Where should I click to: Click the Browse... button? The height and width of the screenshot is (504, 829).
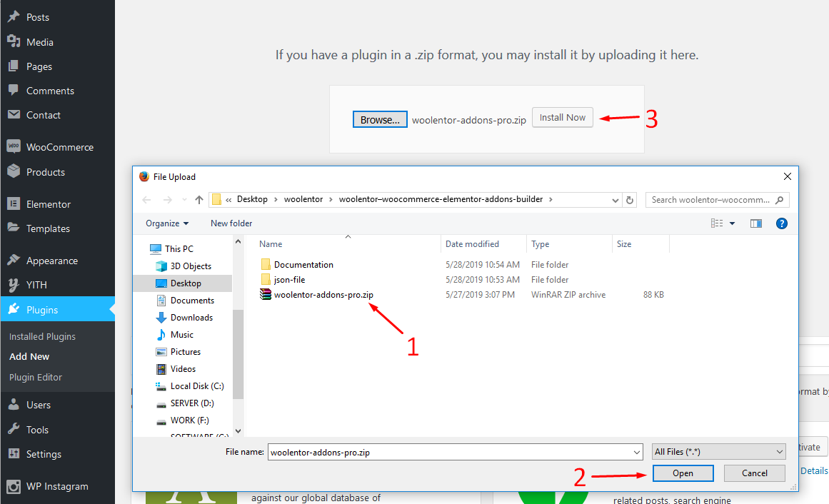[x=380, y=119]
